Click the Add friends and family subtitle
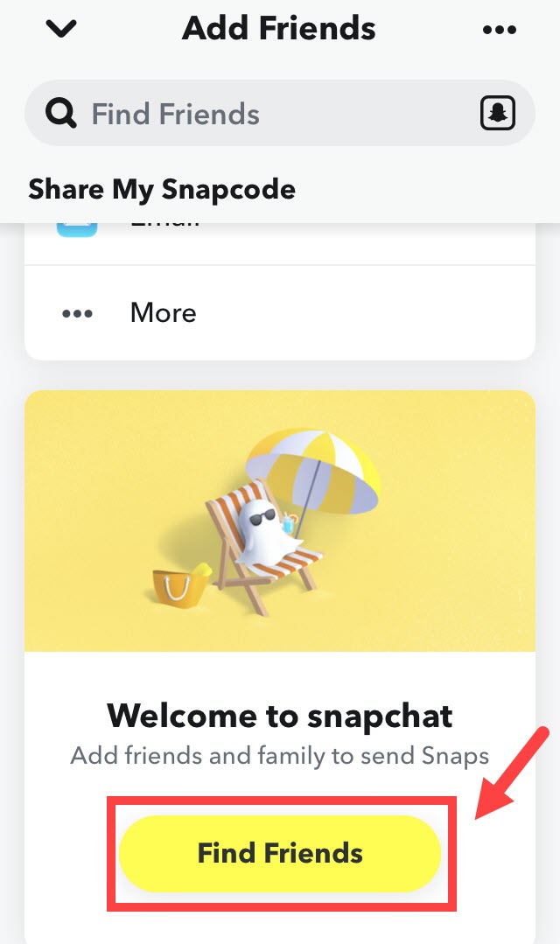Image resolution: width=560 pixels, height=944 pixels. click(279, 756)
